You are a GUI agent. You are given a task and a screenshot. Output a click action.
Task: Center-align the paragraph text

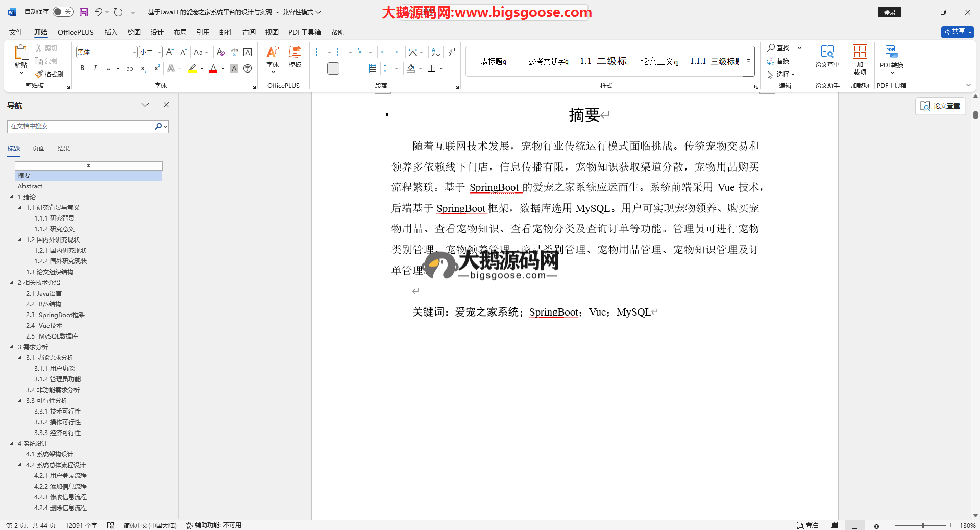[333, 68]
